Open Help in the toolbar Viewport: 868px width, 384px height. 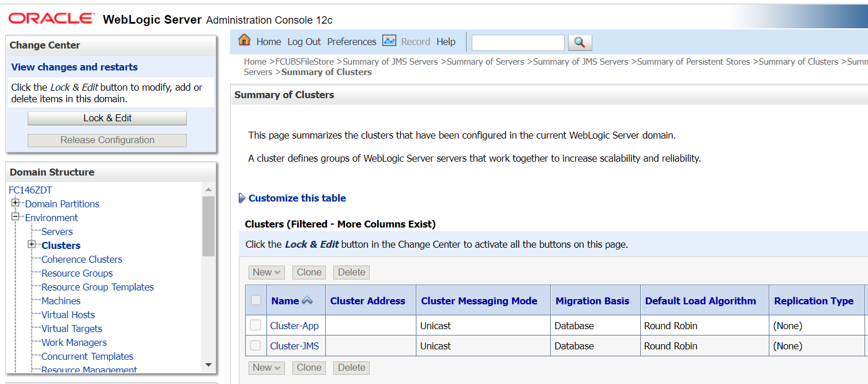[x=446, y=42]
